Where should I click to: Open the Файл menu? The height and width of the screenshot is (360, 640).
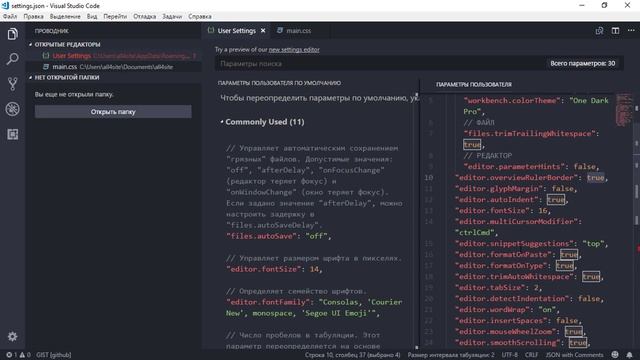pyautogui.click(x=10, y=16)
